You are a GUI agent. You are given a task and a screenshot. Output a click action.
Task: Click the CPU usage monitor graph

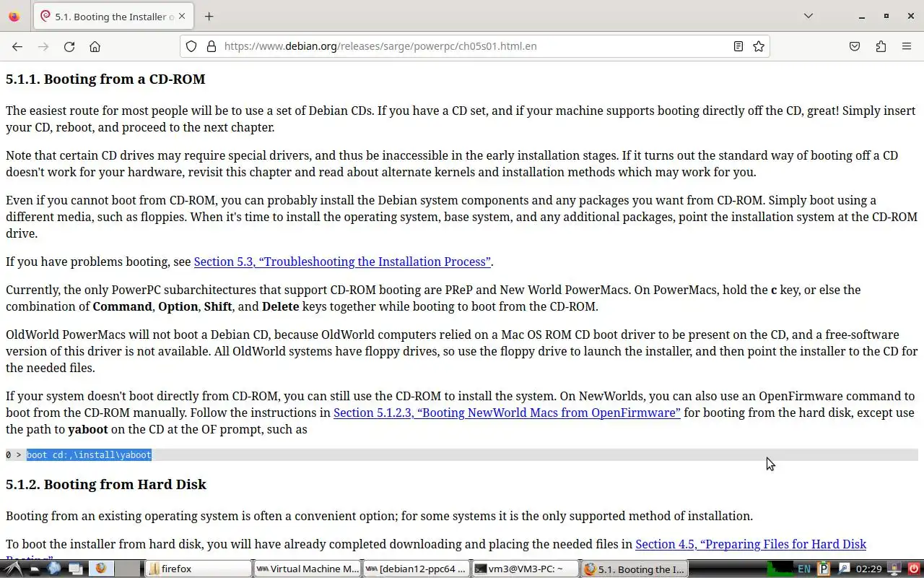pyautogui.click(x=780, y=569)
